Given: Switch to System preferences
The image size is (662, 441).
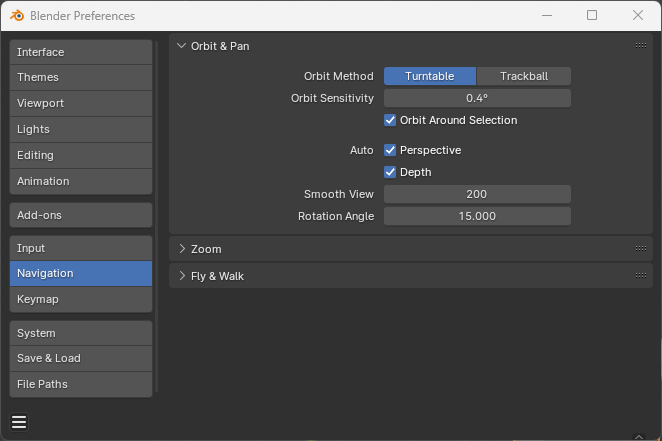Looking at the screenshot, I should 81,333.
